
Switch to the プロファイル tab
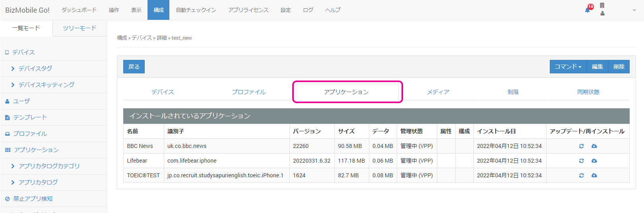coord(248,92)
